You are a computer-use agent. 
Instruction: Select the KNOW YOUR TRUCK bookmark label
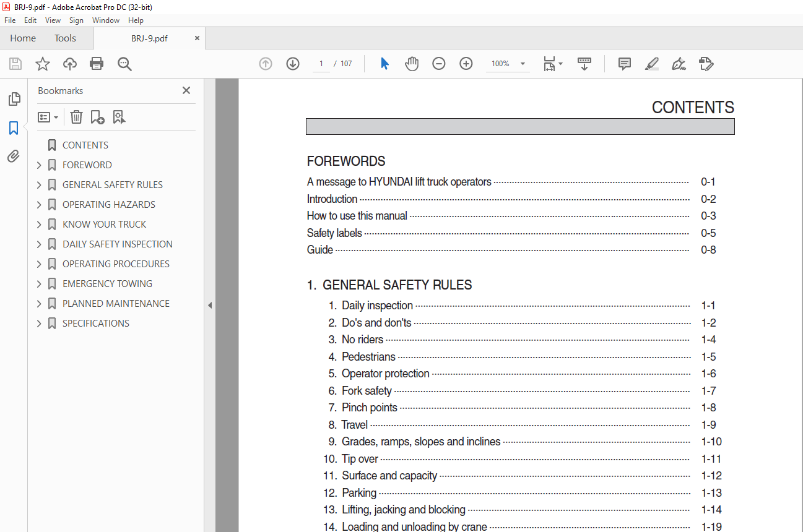tap(105, 225)
